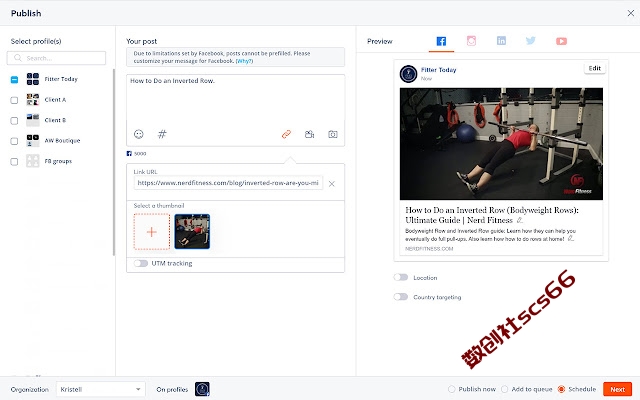This screenshot has height=400, width=640.
Task: Click the preview title How to Do an Inverted Row
Action: tap(492, 215)
